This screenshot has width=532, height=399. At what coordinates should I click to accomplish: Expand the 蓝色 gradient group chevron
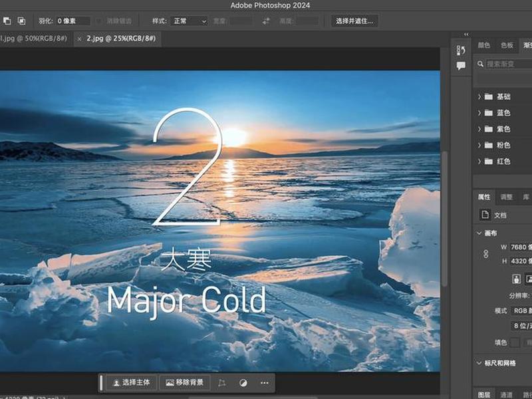pos(479,112)
